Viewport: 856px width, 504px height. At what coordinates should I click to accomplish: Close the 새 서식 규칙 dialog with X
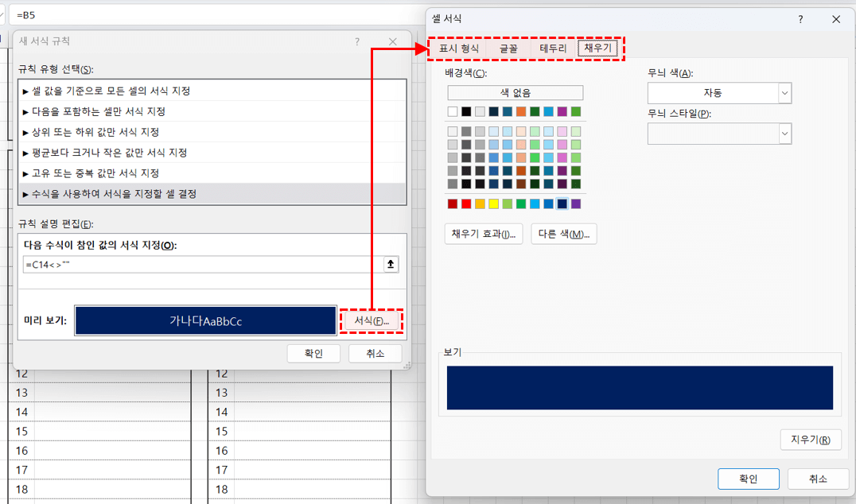tap(392, 41)
